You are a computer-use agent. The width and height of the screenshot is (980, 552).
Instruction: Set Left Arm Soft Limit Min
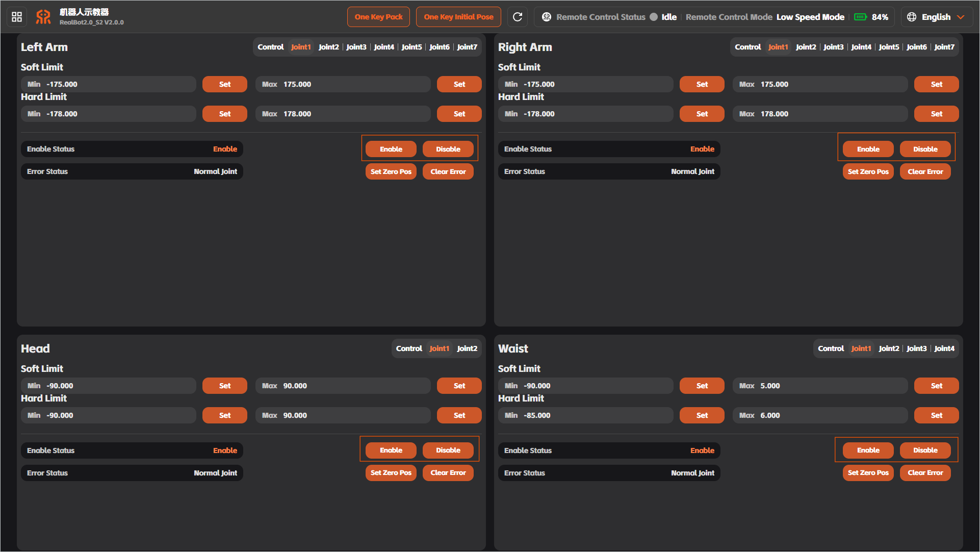click(x=225, y=84)
